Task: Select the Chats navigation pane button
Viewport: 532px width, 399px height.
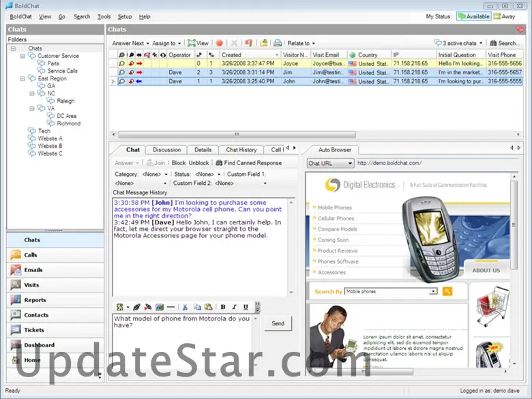Action: (x=55, y=240)
